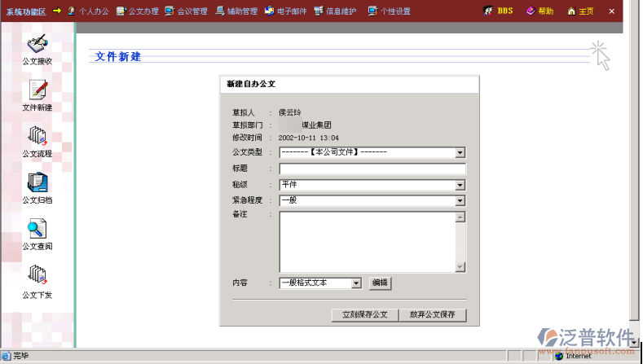
Task: Open 帮助 help link
Action: (540, 11)
